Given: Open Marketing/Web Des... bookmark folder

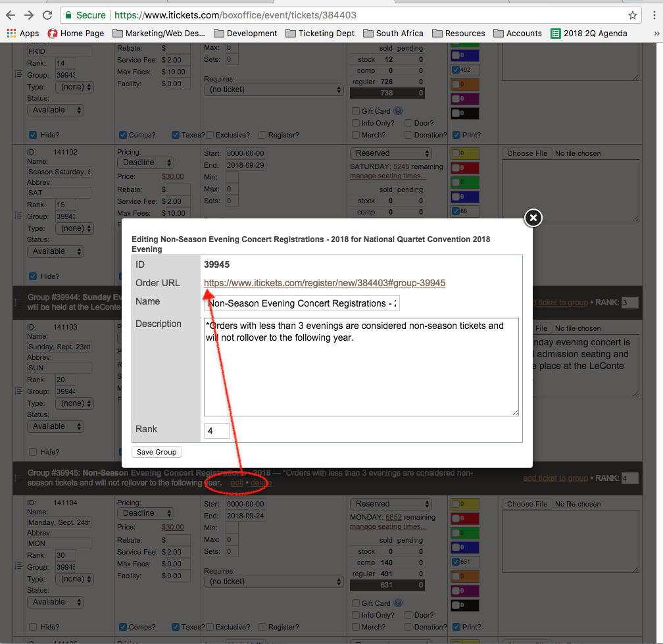Looking at the screenshot, I should pyautogui.click(x=159, y=34).
